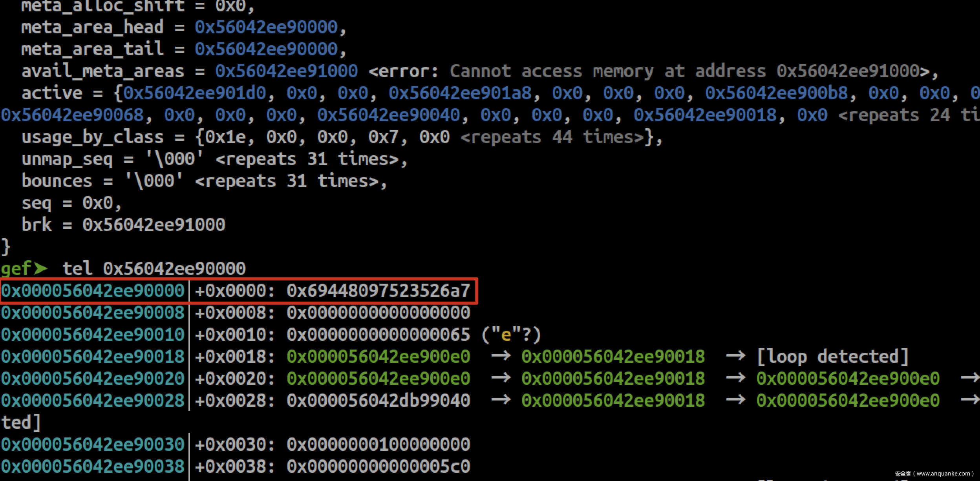Click the yellow "e" string annotation

pyautogui.click(x=506, y=335)
